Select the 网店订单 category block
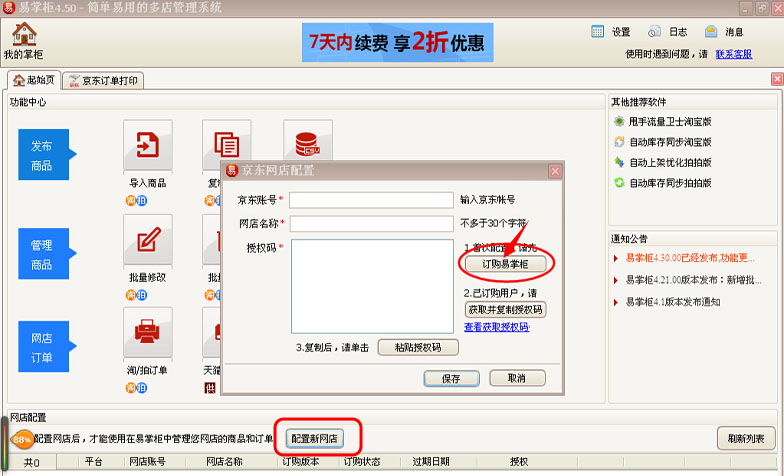The width and height of the screenshot is (784, 476). 44,346
